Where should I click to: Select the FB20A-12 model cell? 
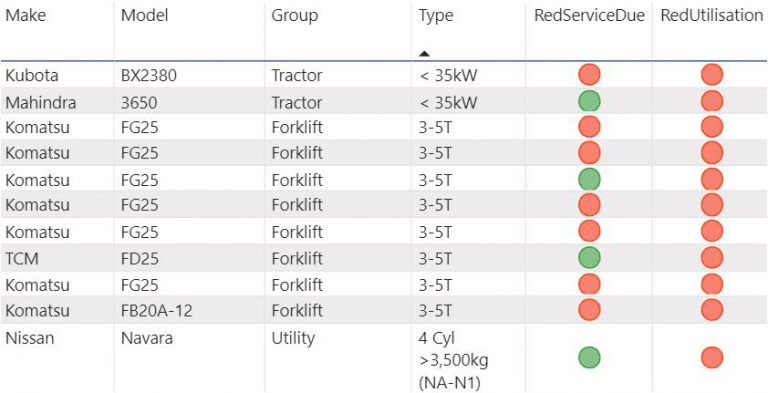(160, 310)
